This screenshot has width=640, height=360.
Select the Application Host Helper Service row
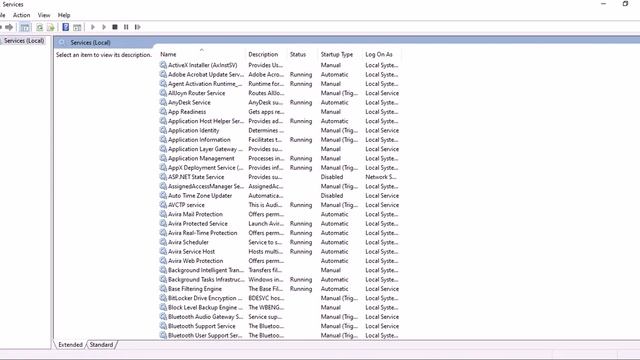click(279, 121)
